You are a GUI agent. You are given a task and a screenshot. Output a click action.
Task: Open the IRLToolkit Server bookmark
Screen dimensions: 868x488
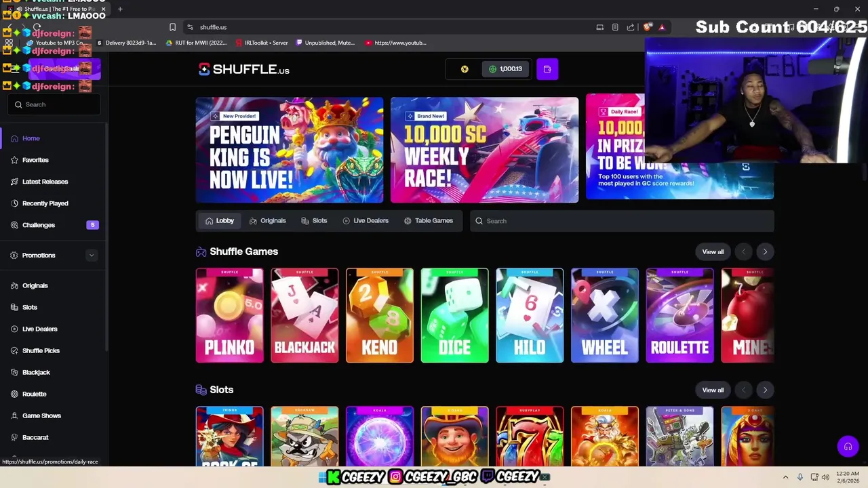[261, 43]
